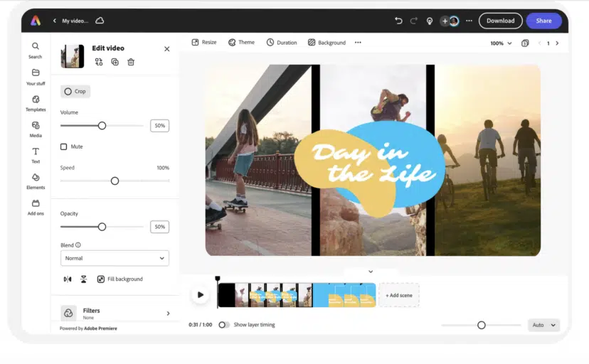Select the blue second scene in timeline

[x=344, y=295]
